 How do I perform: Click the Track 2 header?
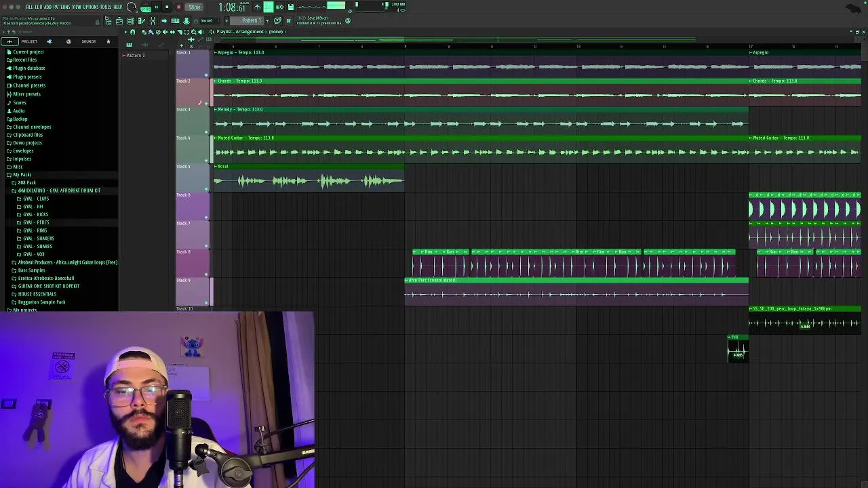point(193,91)
